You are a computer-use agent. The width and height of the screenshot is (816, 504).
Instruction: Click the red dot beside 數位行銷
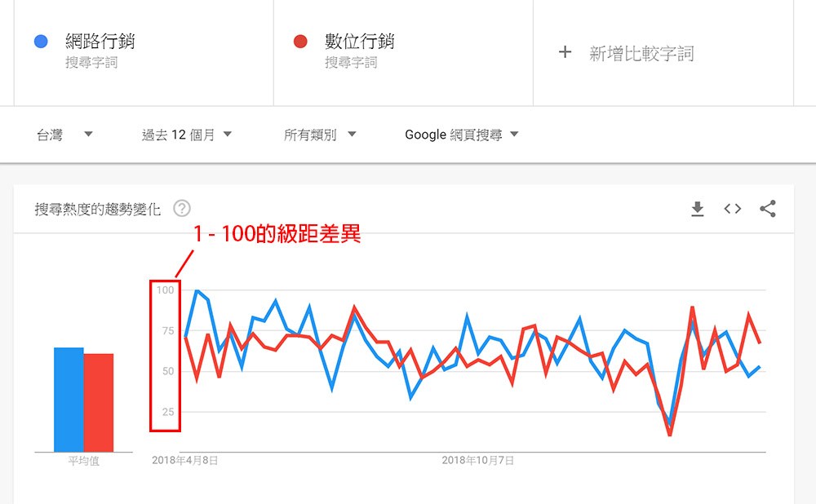(300, 42)
